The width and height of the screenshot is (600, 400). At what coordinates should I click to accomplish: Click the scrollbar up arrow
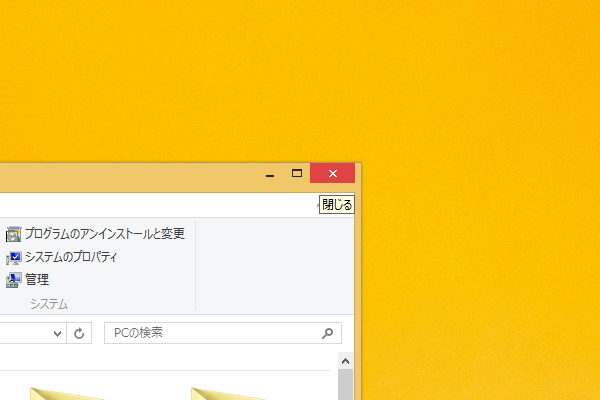coord(346,361)
